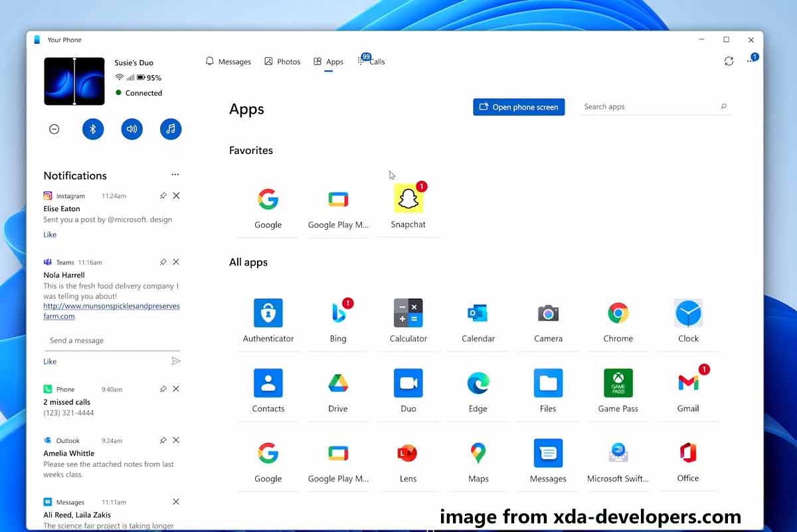Open the Authenticator app
Image resolution: width=797 pixels, height=532 pixels.
tap(268, 321)
